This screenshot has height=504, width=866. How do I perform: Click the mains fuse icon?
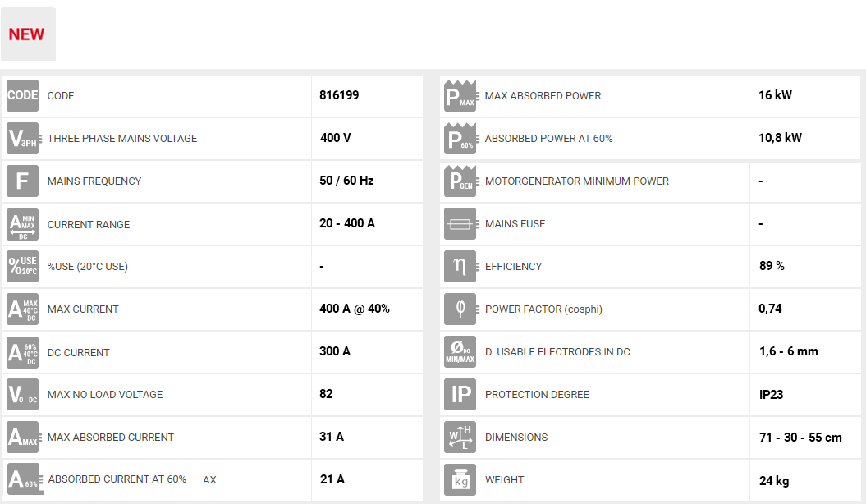tap(460, 224)
